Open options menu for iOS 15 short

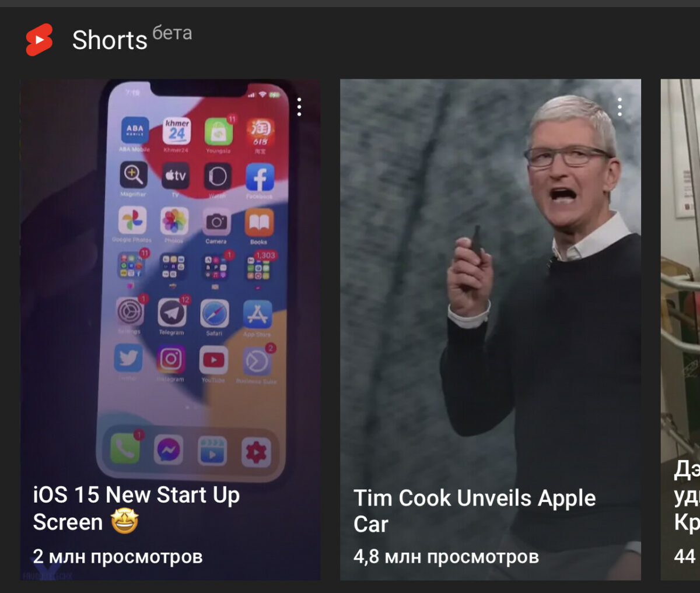299,107
